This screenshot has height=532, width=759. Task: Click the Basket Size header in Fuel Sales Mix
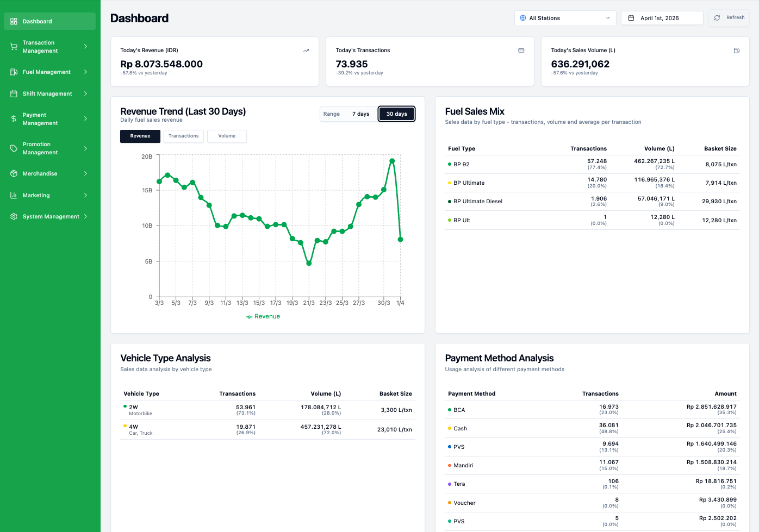[720, 148]
